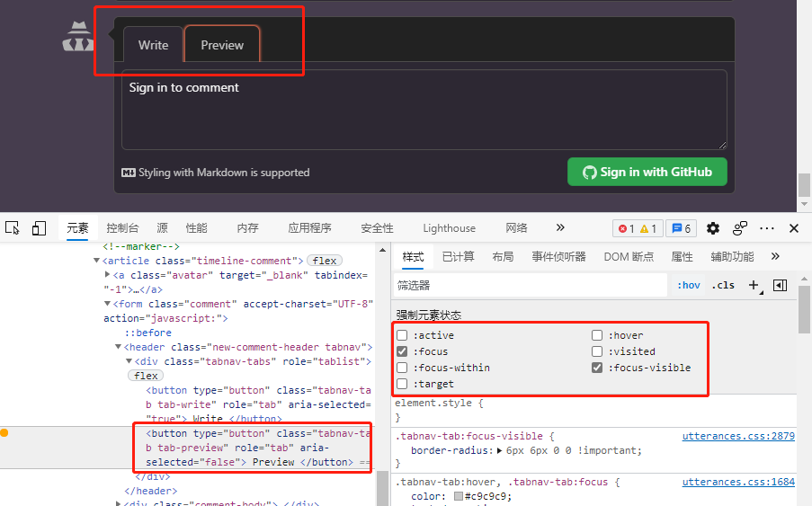Select the DOM 断点 breakpoints tab
Image resolution: width=812 pixels, height=506 pixels.
[x=629, y=257]
